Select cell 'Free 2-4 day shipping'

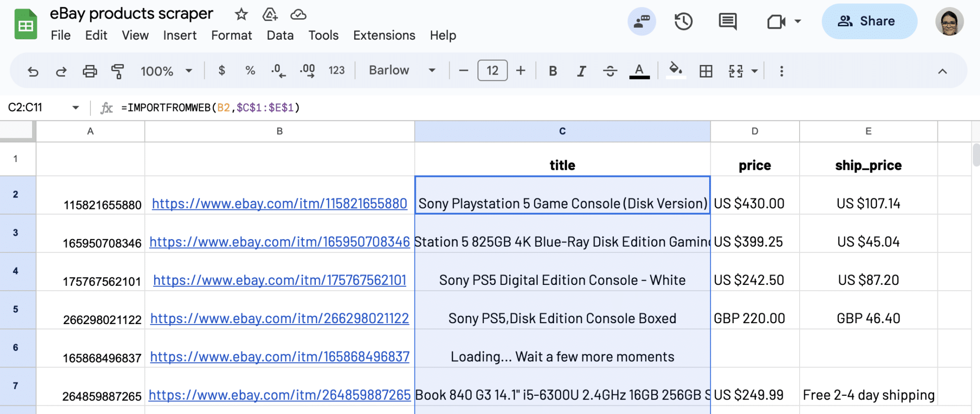click(868, 386)
